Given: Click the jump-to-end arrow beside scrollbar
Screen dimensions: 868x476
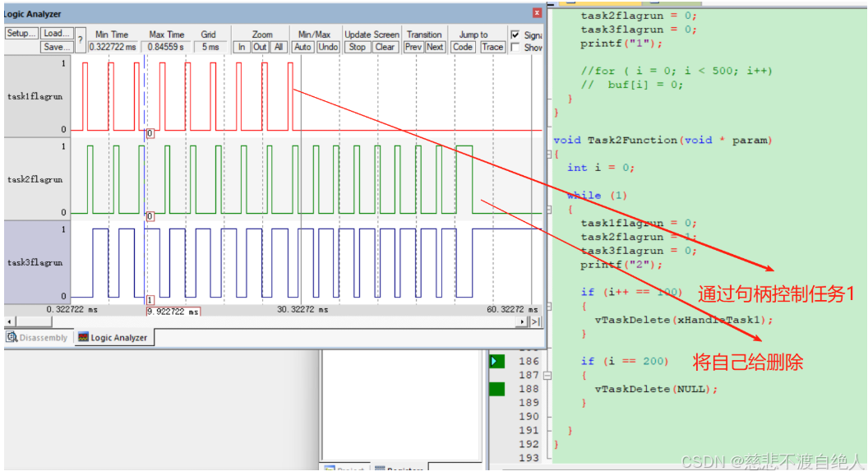Looking at the screenshot, I should pyautogui.click(x=535, y=321).
